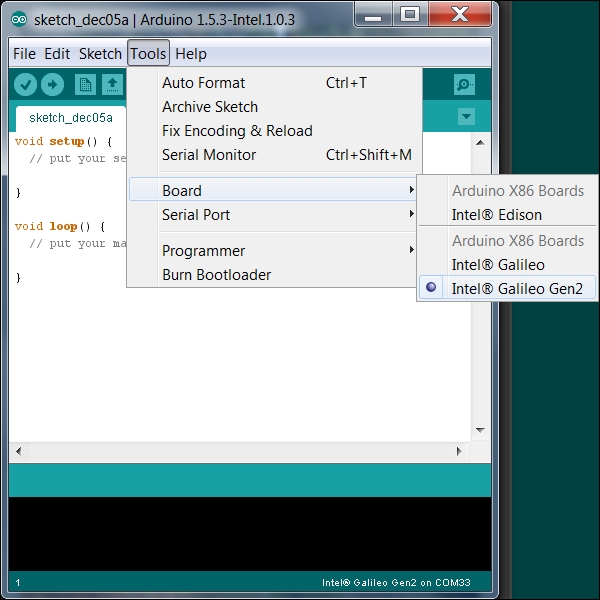
Task: Click the horizontal scroll left arrow
Action: tap(19, 451)
